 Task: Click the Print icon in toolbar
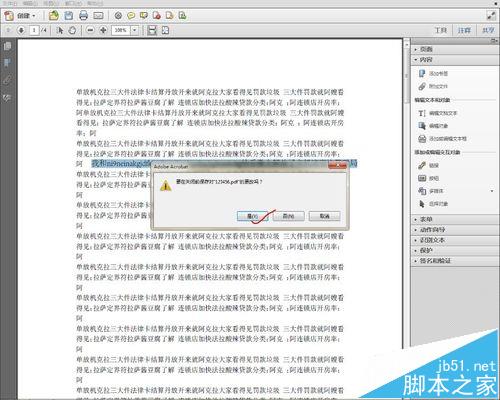point(84,15)
